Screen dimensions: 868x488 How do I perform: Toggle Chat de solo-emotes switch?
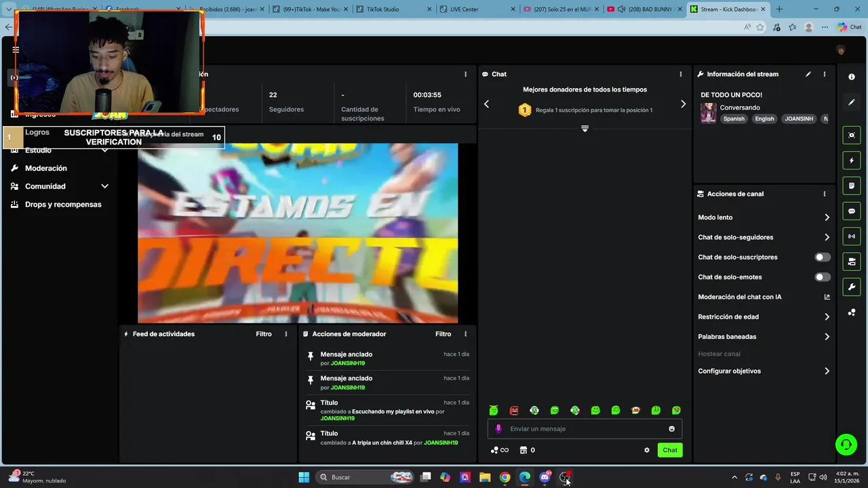click(822, 277)
